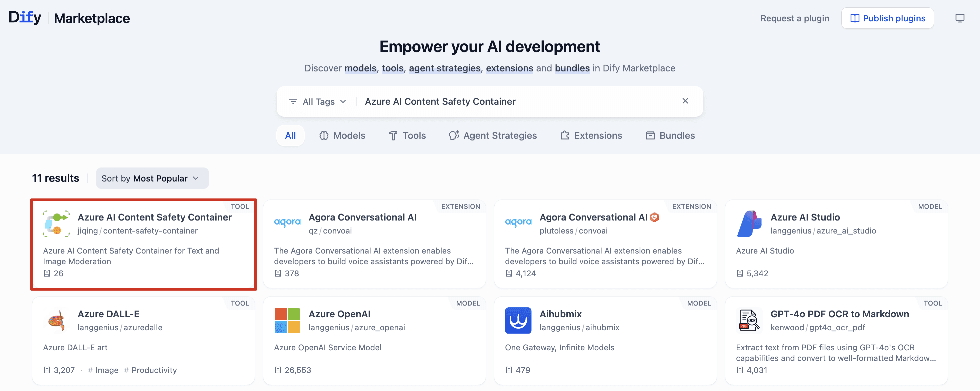Click the Publish plugins button

887,18
